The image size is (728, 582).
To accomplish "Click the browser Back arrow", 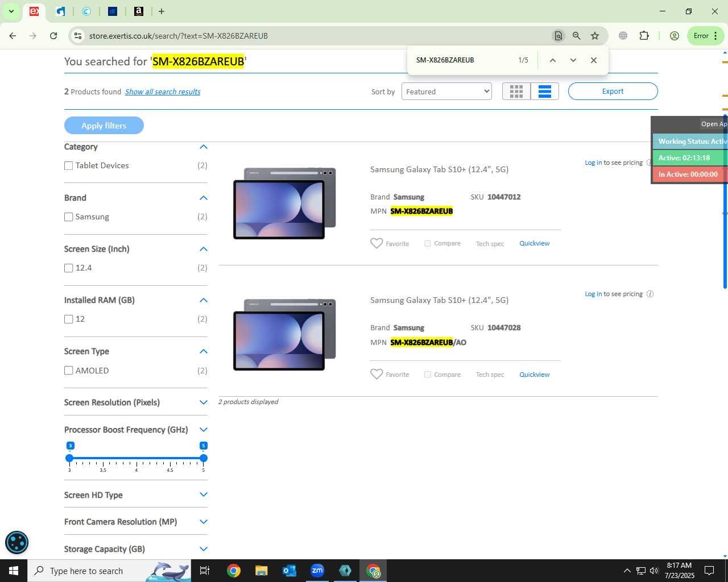I will click(13, 36).
